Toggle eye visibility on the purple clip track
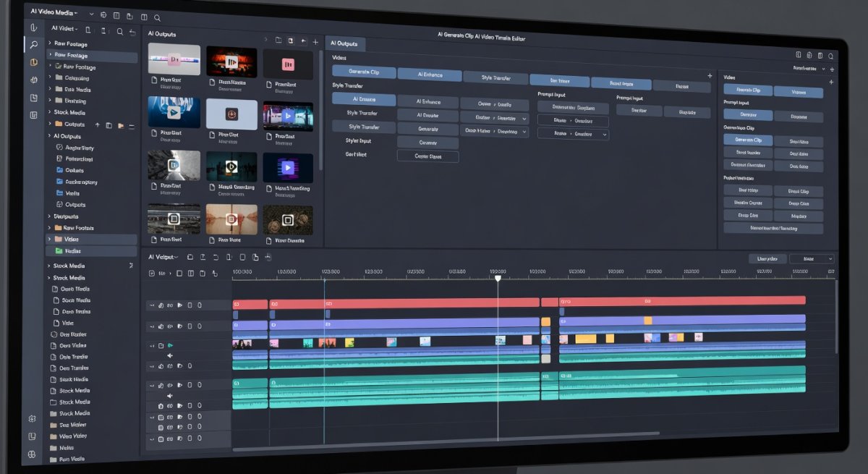 [170, 326]
